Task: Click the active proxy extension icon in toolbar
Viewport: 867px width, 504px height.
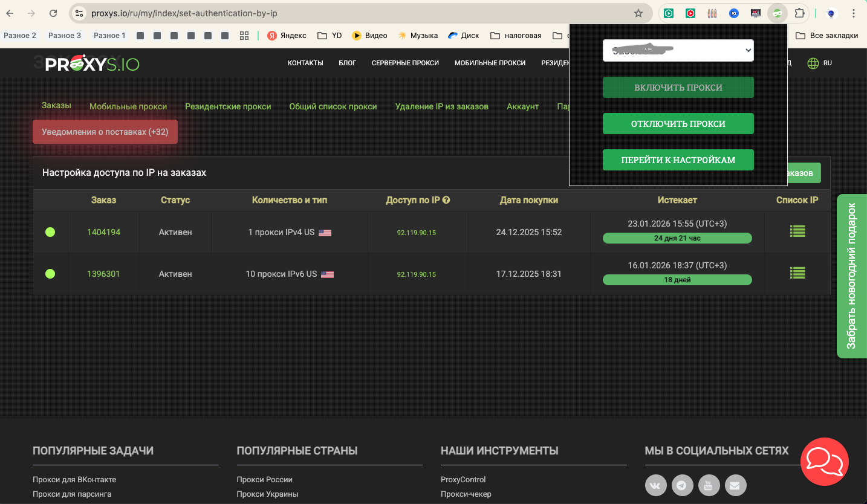Action: click(778, 13)
